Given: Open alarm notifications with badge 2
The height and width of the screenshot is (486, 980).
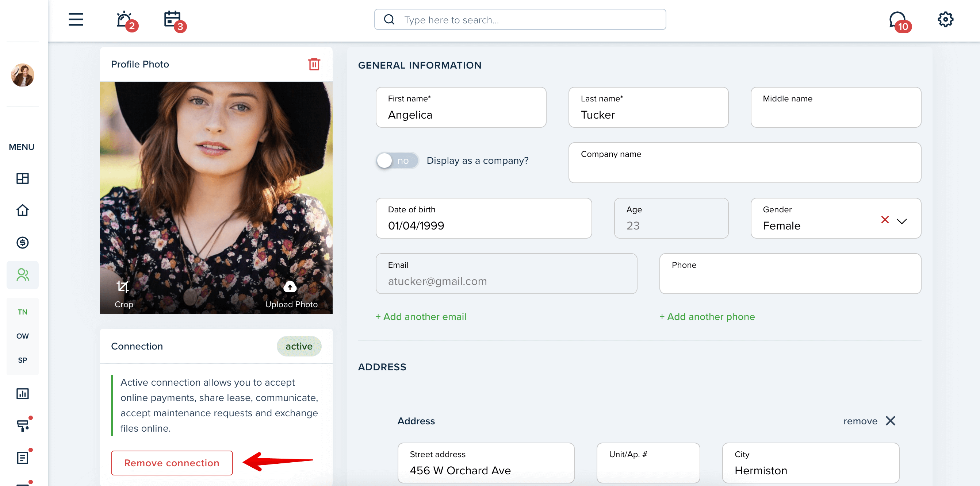Looking at the screenshot, I should pyautogui.click(x=126, y=20).
